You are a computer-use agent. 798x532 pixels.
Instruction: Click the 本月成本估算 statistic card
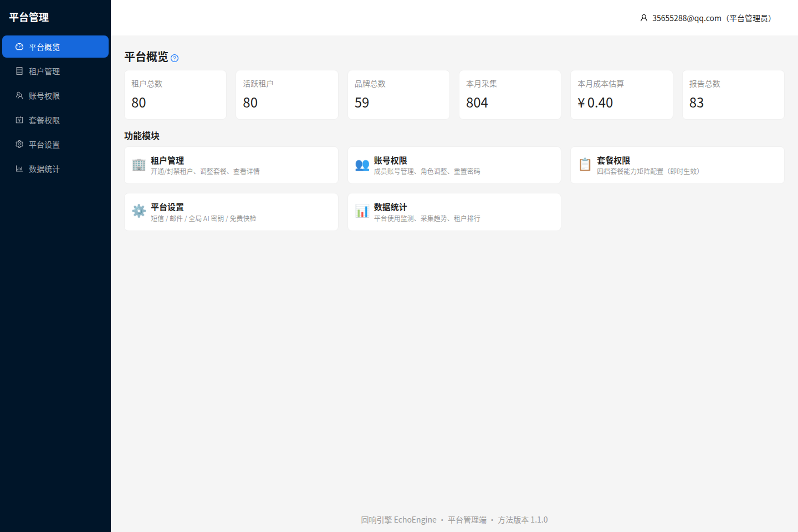click(x=622, y=95)
